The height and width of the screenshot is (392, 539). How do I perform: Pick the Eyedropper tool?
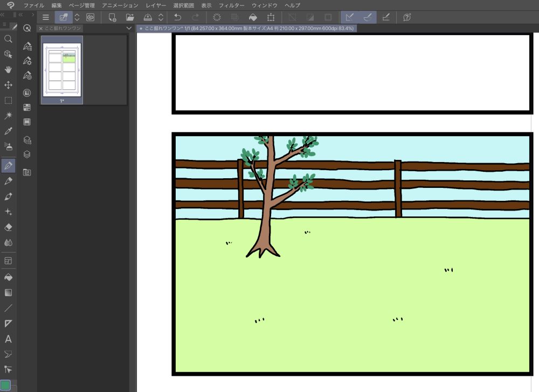click(8, 131)
